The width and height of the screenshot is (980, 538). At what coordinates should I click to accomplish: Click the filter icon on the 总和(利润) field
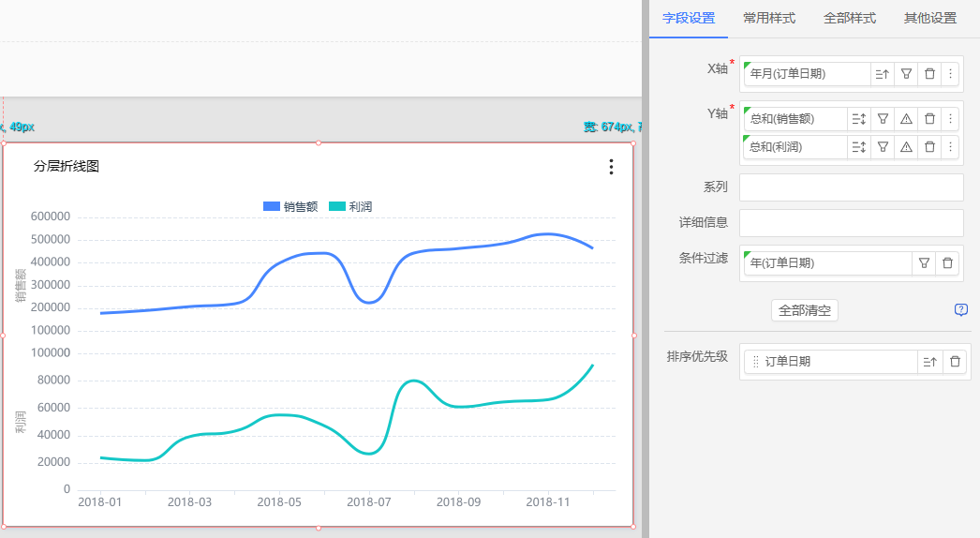883,147
